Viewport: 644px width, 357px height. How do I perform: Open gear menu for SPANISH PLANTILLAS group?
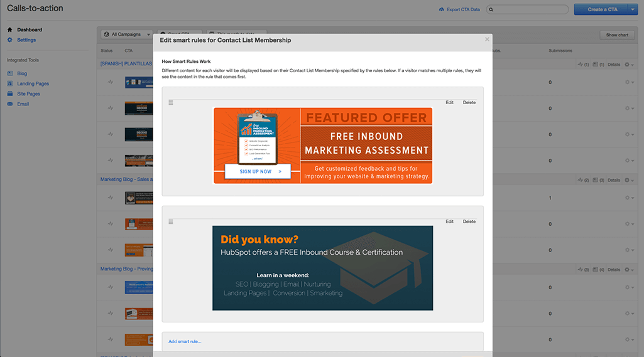[629, 65]
